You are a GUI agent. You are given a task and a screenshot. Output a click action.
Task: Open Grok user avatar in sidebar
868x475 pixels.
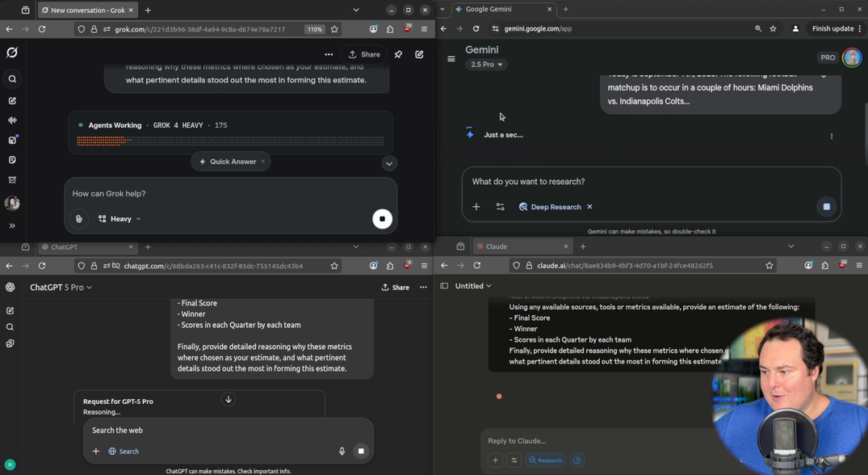(12, 204)
